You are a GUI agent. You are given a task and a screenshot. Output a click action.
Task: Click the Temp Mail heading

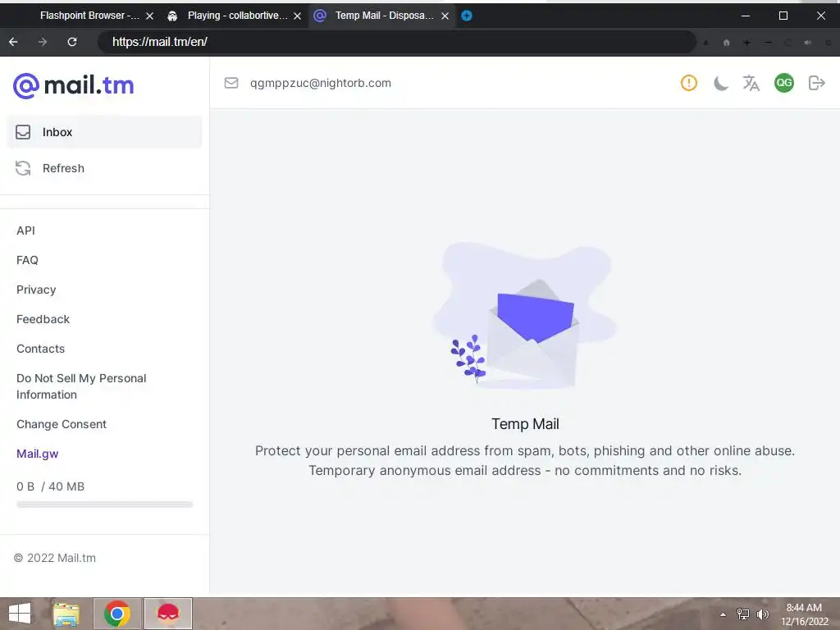[x=525, y=424]
